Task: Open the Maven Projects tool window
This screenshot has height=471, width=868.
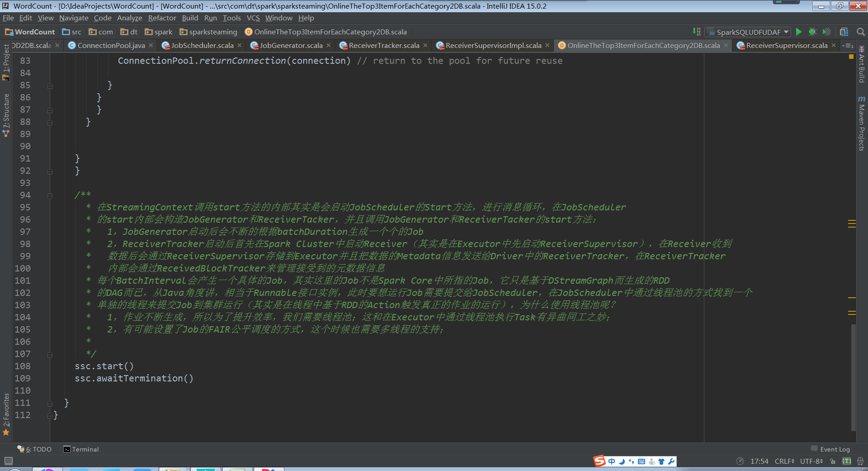Action: pyautogui.click(x=862, y=123)
